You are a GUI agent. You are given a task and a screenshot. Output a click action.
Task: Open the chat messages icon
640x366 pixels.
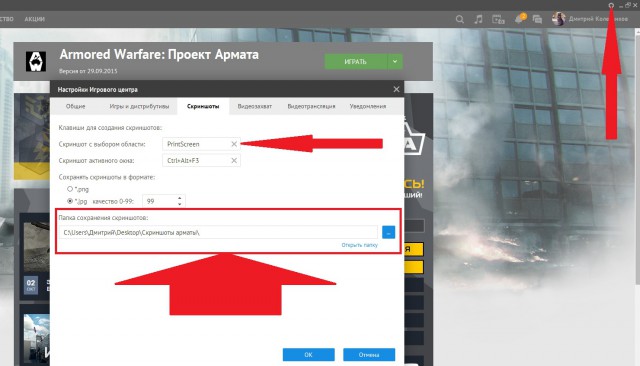[x=537, y=19]
